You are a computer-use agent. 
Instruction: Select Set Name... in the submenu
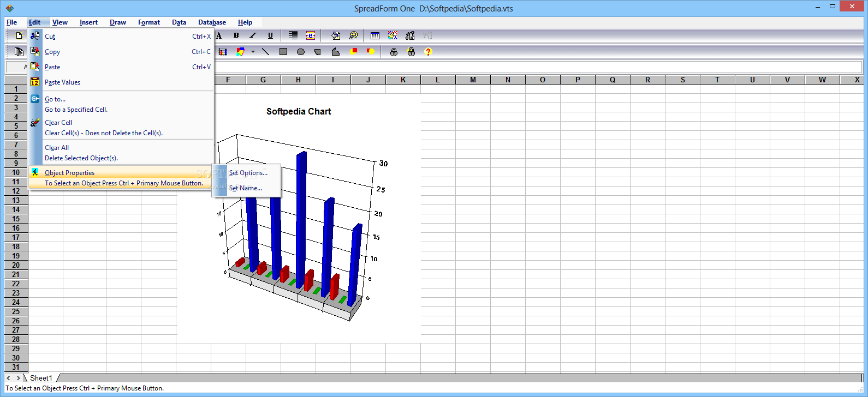(x=247, y=188)
